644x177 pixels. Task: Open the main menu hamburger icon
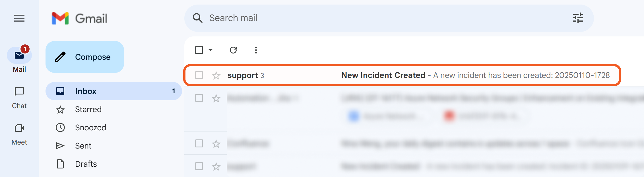pos(19,18)
